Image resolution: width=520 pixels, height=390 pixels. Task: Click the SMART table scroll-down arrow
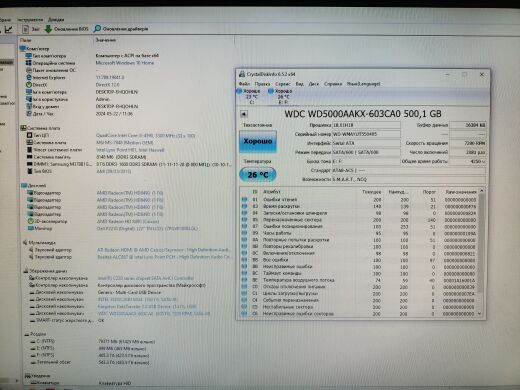point(480,314)
